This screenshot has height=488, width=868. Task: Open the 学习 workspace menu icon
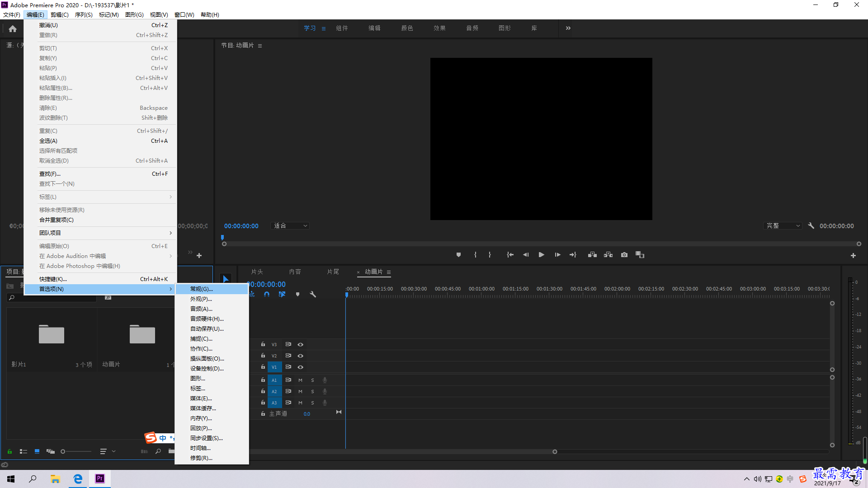pyautogui.click(x=324, y=28)
